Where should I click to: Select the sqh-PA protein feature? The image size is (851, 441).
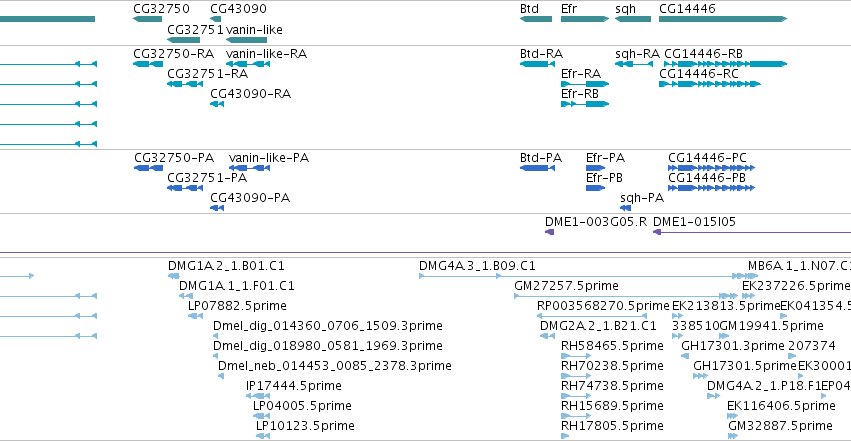(626, 208)
